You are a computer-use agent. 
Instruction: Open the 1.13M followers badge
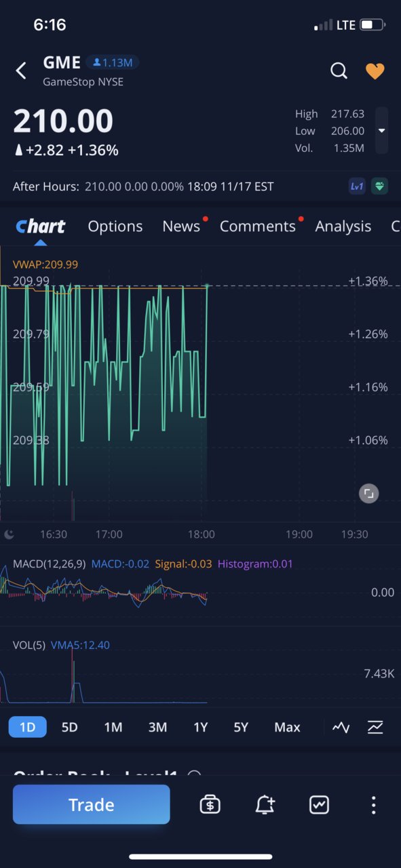(113, 63)
